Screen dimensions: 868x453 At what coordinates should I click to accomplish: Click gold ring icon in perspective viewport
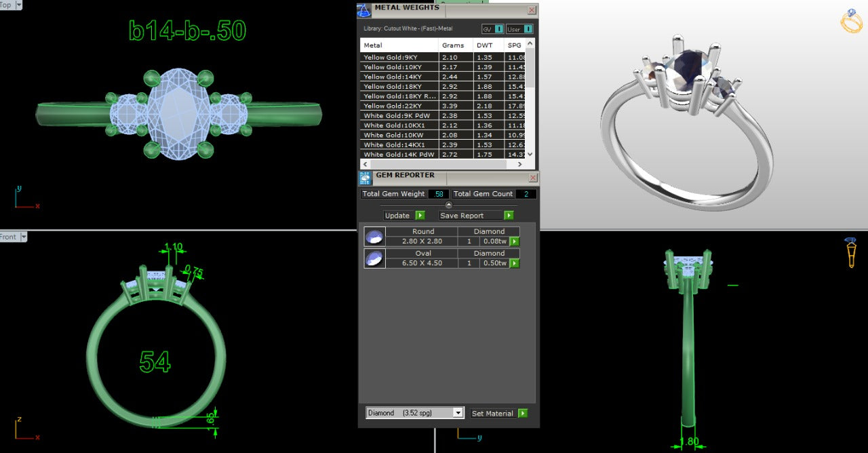coord(851,21)
